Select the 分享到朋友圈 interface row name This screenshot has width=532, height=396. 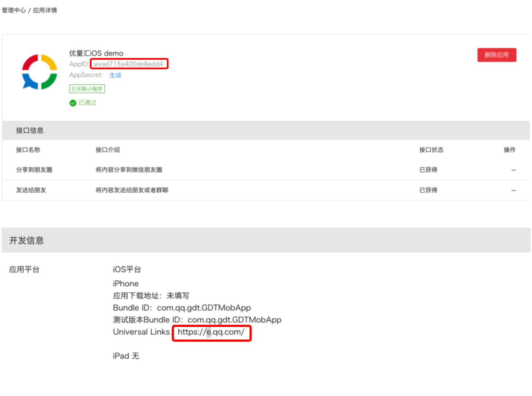click(34, 170)
